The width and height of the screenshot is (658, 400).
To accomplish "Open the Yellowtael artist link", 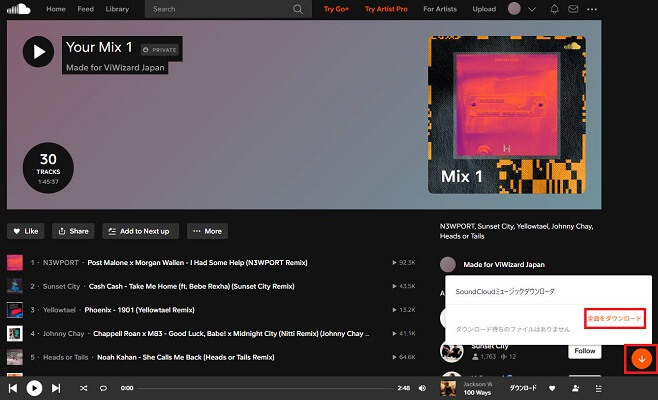I will click(59, 310).
